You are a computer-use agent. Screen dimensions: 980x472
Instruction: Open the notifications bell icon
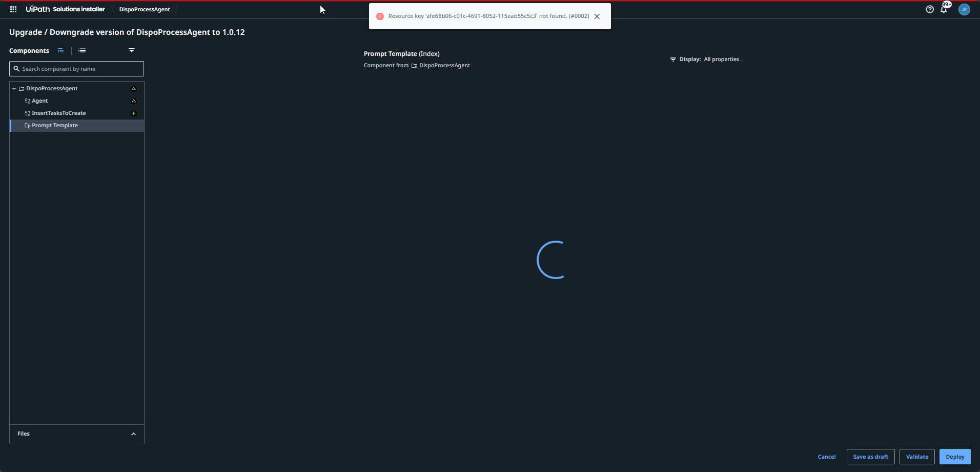click(944, 9)
